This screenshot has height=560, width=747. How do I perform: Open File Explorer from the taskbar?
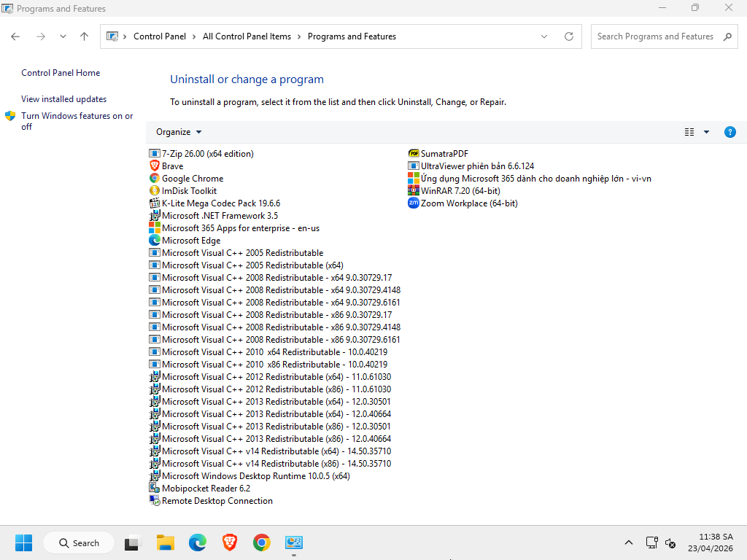166,542
